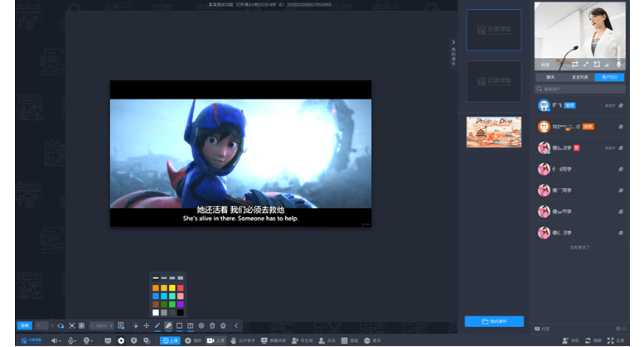Click the blue 我的课件 courseware button

pos(494,321)
